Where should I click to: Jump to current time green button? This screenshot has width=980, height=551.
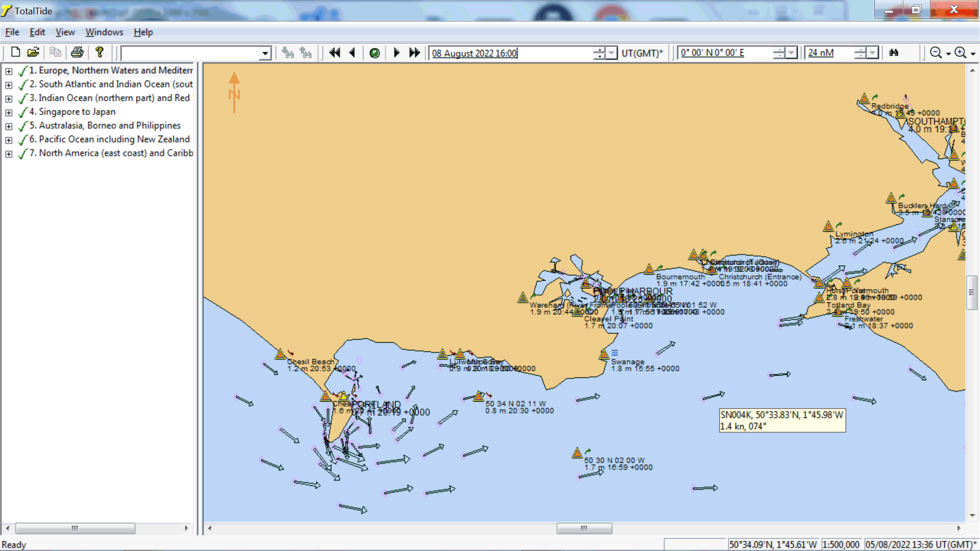(x=374, y=53)
